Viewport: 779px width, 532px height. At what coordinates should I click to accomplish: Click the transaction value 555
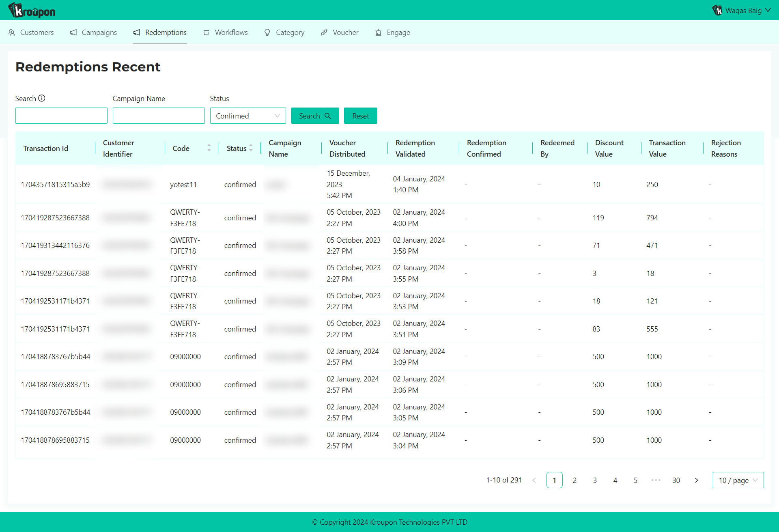click(652, 329)
